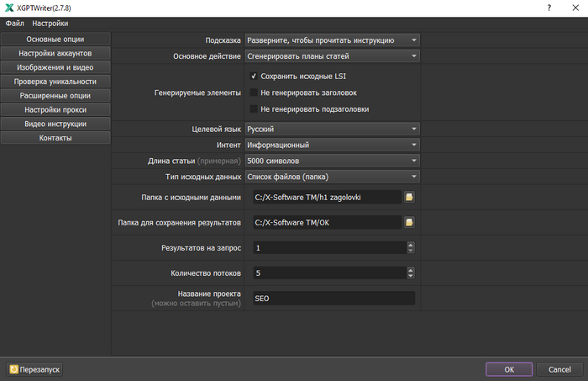Click the folder browse icon for source data folder
The image size is (588, 381).
[x=409, y=197]
